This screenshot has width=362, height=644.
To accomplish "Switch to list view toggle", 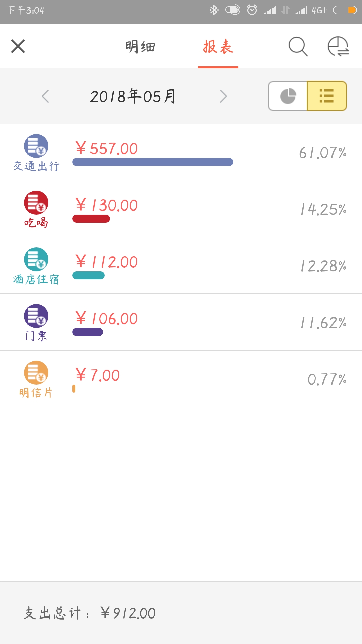I will (x=327, y=96).
